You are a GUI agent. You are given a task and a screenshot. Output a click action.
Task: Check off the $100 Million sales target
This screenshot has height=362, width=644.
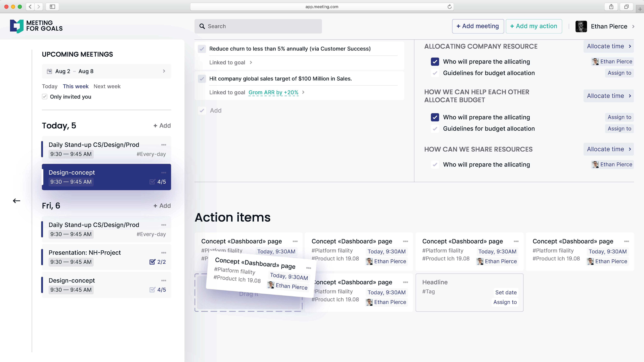[x=202, y=79]
